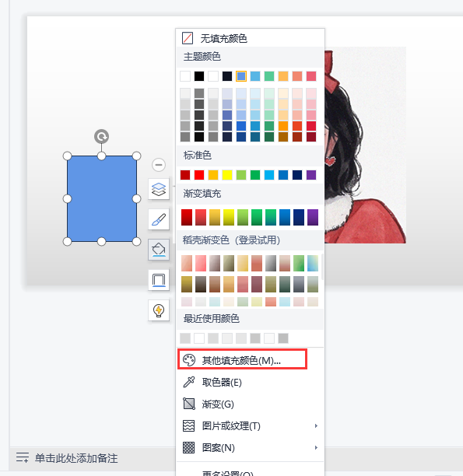Screen dimensions: 463x476
Task: Pick the pink-red theme color swatch
Action: point(311,76)
